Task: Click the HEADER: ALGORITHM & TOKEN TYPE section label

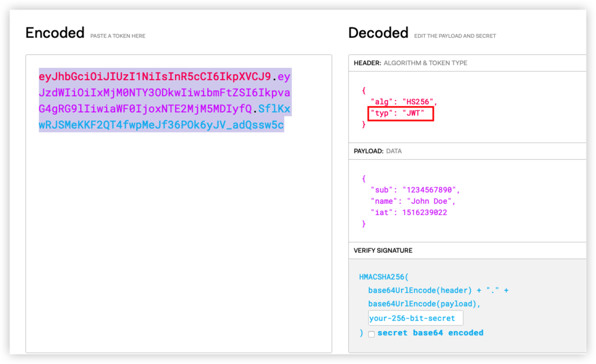Action: coord(410,63)
